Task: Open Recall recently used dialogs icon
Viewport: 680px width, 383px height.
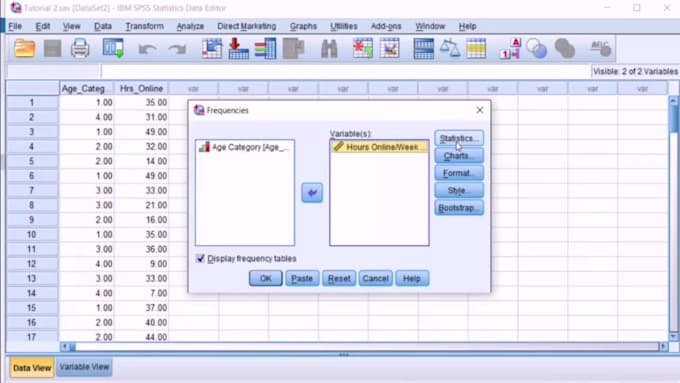Action: pyautogui.click(x=113, y=48)
